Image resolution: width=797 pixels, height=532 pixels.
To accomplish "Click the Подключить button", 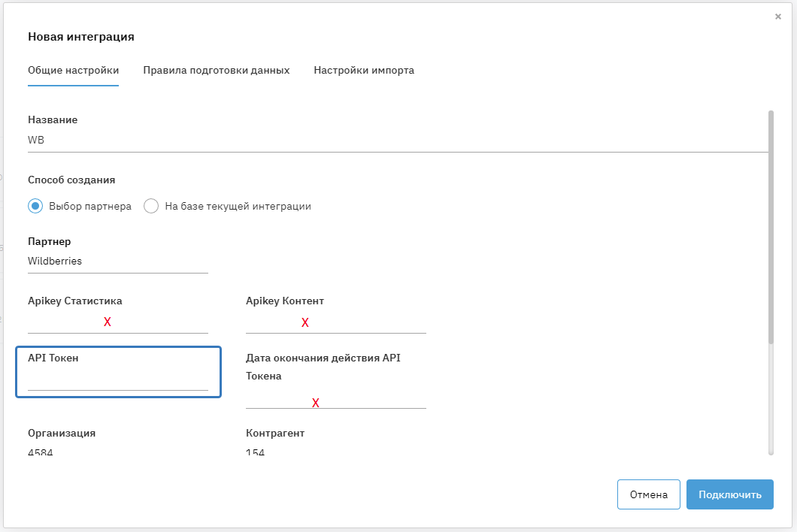I will click(x=729, y=494).
